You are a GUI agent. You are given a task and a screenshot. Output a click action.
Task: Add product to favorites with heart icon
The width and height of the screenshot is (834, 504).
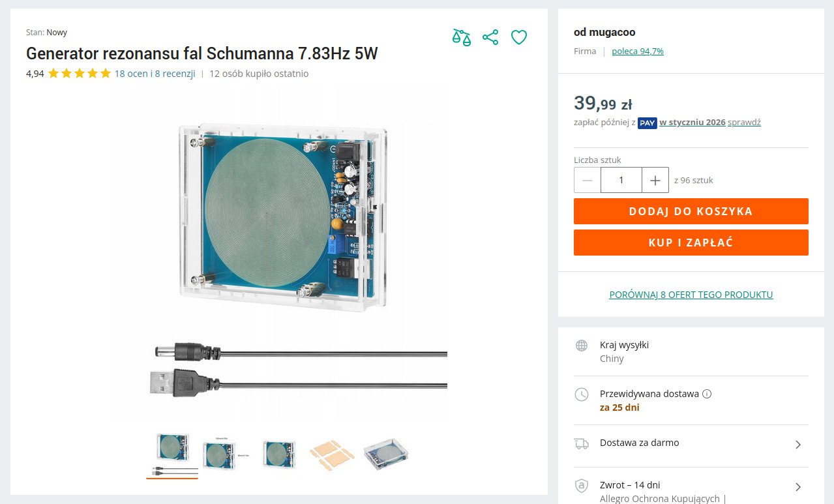point(518,37)
